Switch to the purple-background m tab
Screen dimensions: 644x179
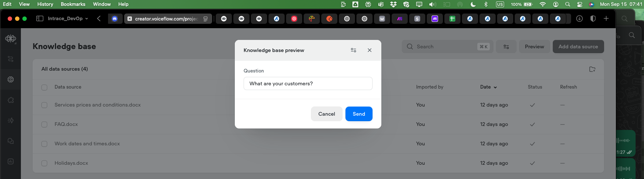(435, 19)
